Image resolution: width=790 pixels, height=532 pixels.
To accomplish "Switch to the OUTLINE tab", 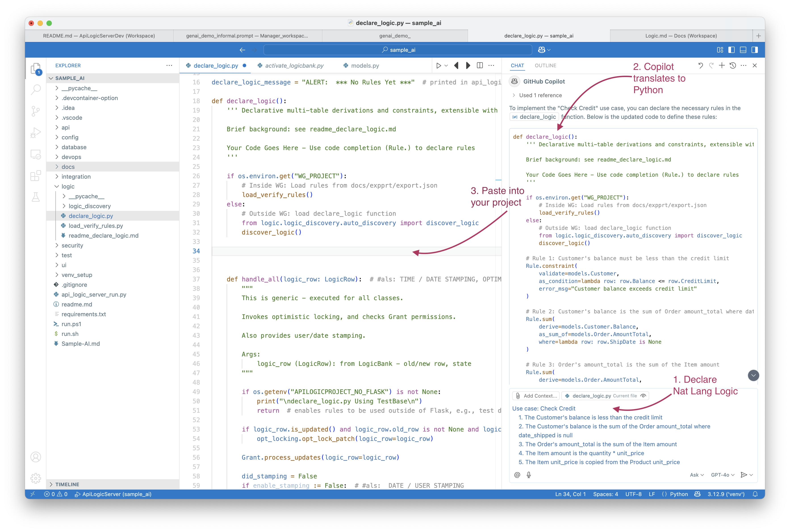I will (545, 65).
